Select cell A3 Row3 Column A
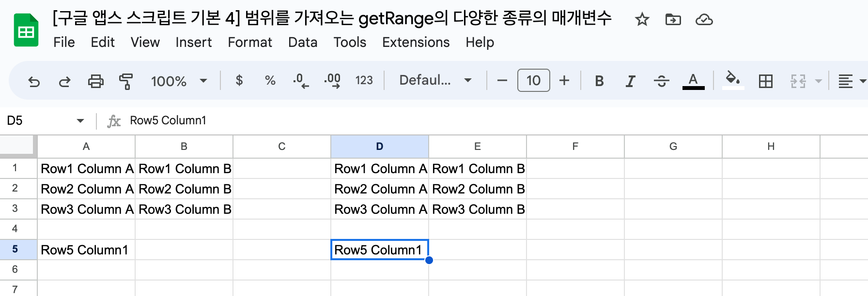Image resolution: width=868 pixels, height=296 pixels. pos(86,209)
